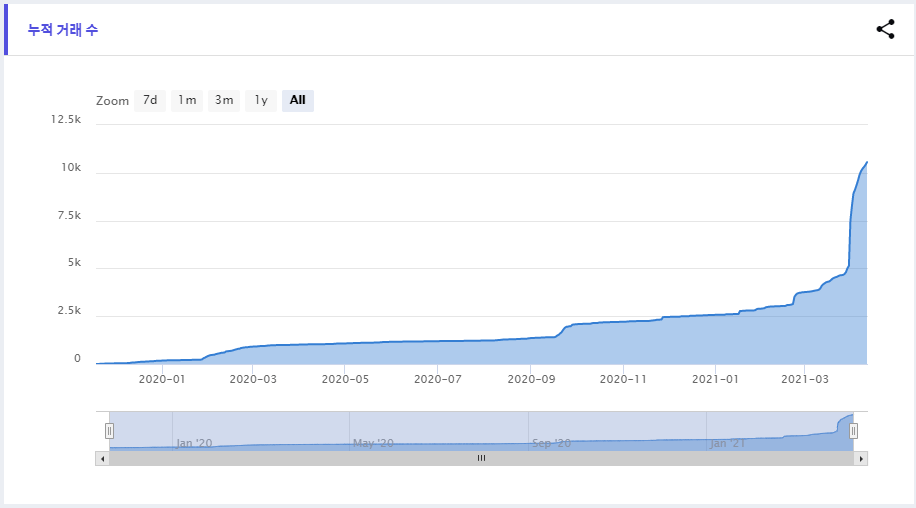The width and height of the screenshot is (916, 508).
Task: Click Sep '20 in the navigator
Action: point(551,443)
